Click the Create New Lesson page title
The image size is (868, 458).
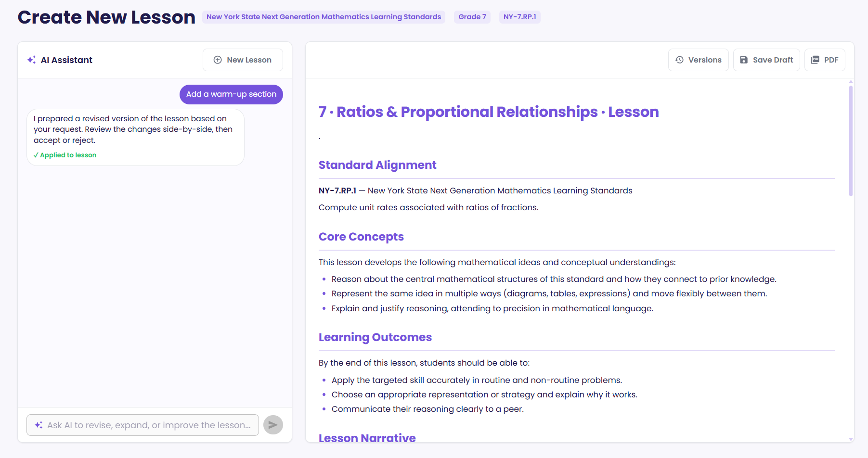pos(106,17)
